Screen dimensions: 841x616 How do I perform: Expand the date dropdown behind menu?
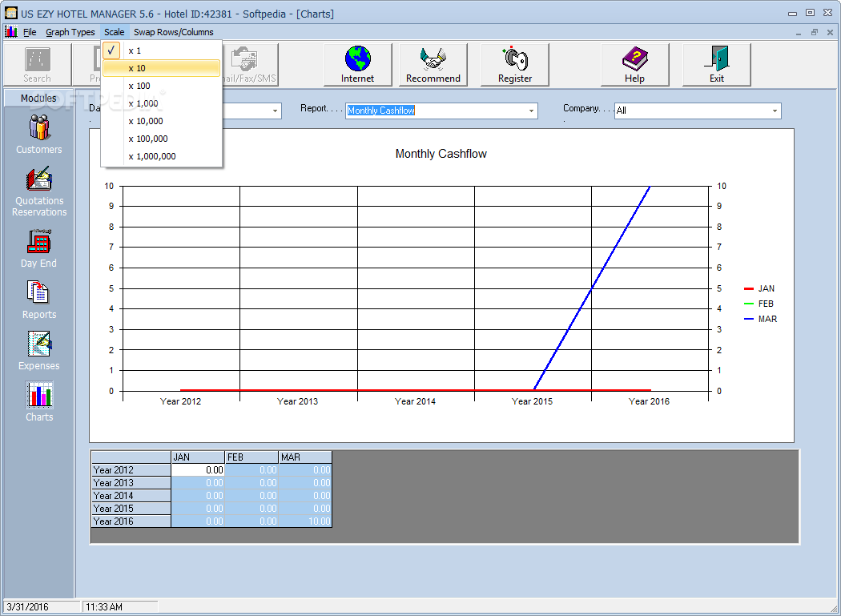click(x=276, y=111)
